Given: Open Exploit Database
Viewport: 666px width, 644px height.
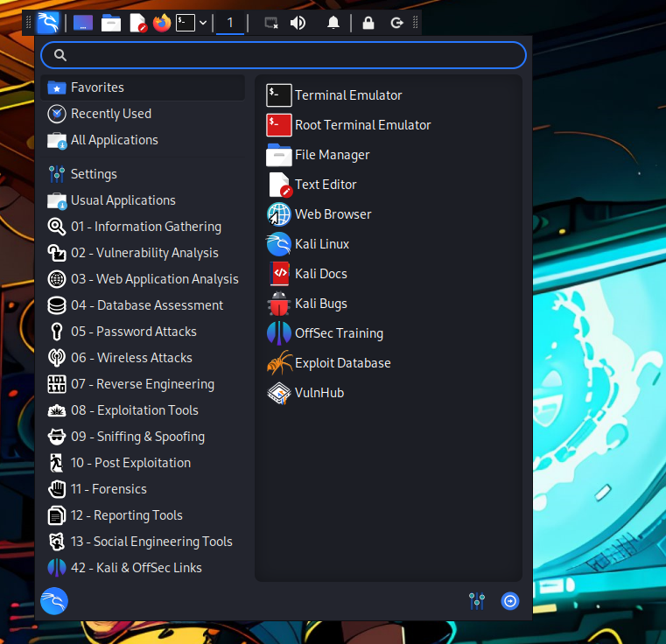Looking at the screenshot, I should point(389,363).
